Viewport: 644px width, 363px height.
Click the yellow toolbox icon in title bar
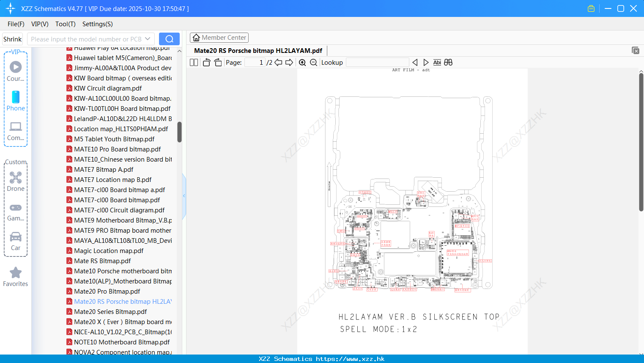coord(591,8)
